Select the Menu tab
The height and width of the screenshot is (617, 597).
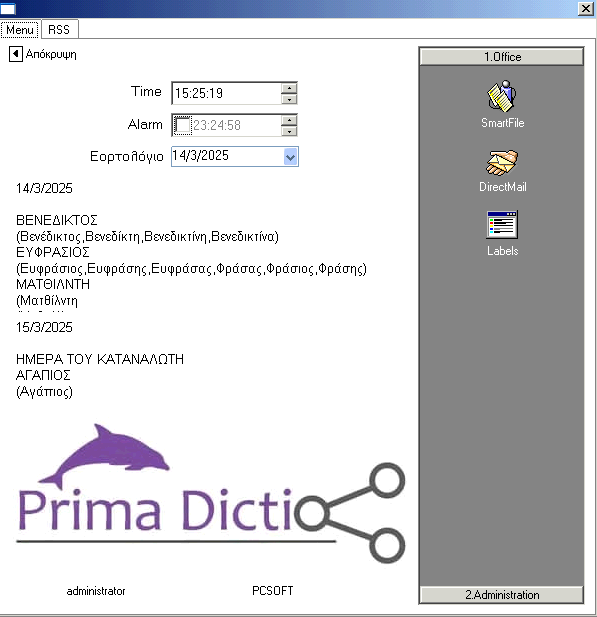point(20,30)
